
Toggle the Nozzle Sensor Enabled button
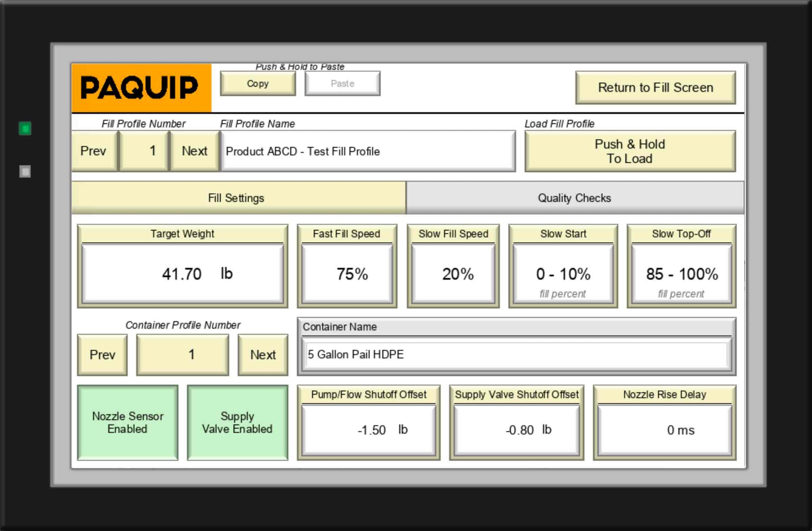click(x=127, y=422)
